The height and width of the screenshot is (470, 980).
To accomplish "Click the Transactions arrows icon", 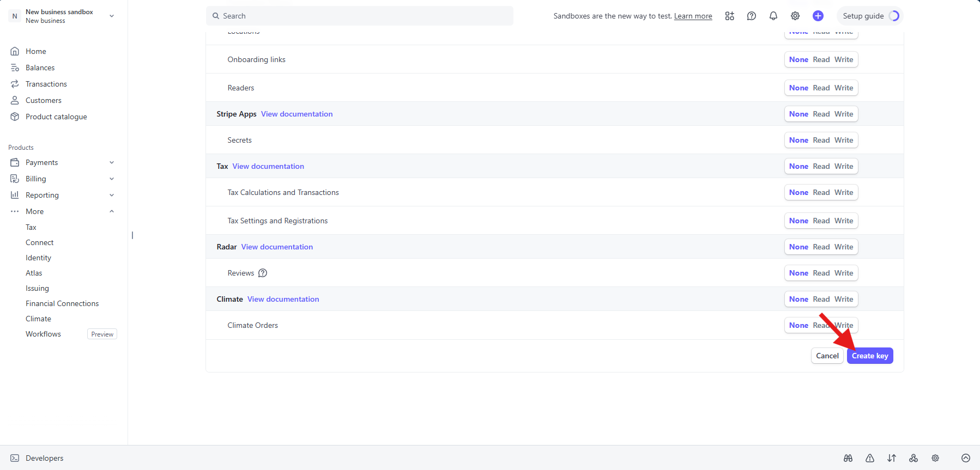I will 15,84.
